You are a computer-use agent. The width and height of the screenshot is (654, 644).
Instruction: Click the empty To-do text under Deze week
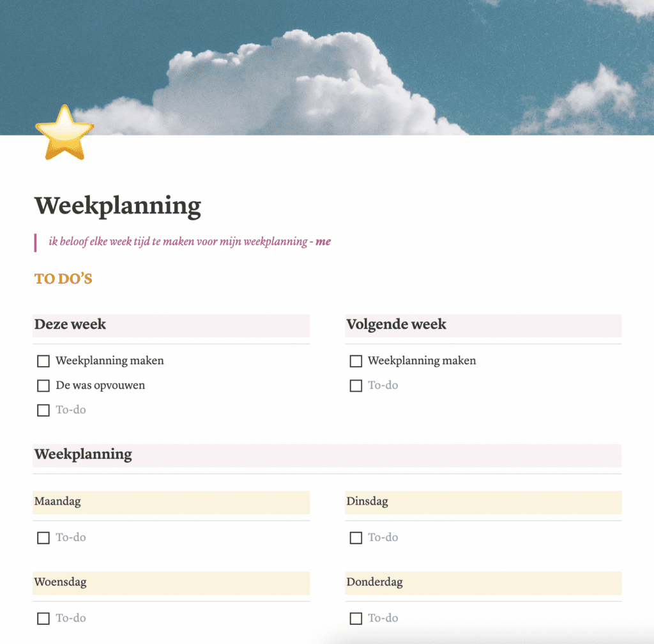click(71, 410)
